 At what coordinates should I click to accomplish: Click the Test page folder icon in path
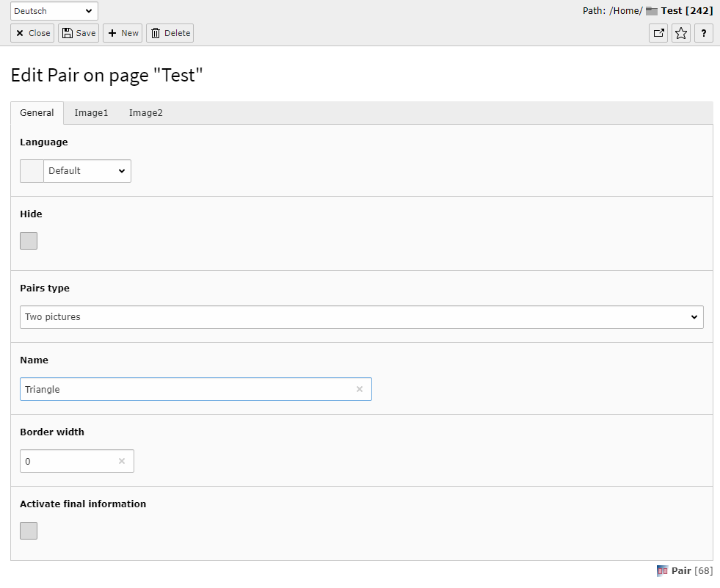652,11
